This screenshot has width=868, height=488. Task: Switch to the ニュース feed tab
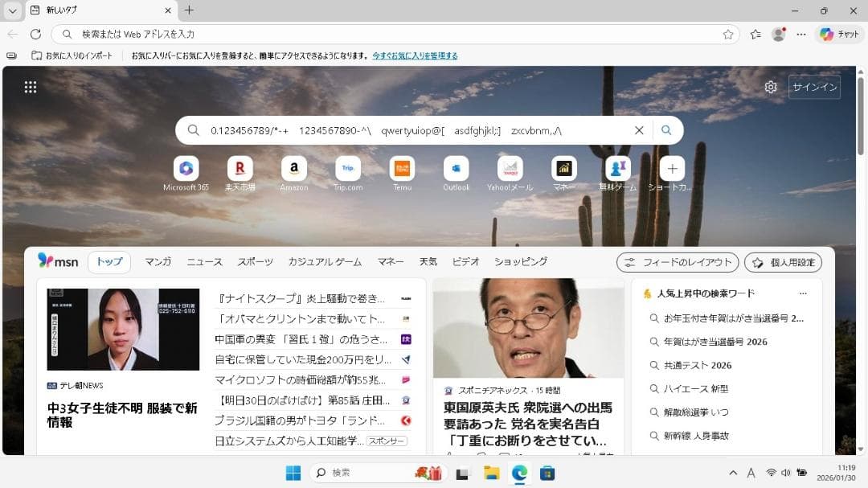point(204,261)
